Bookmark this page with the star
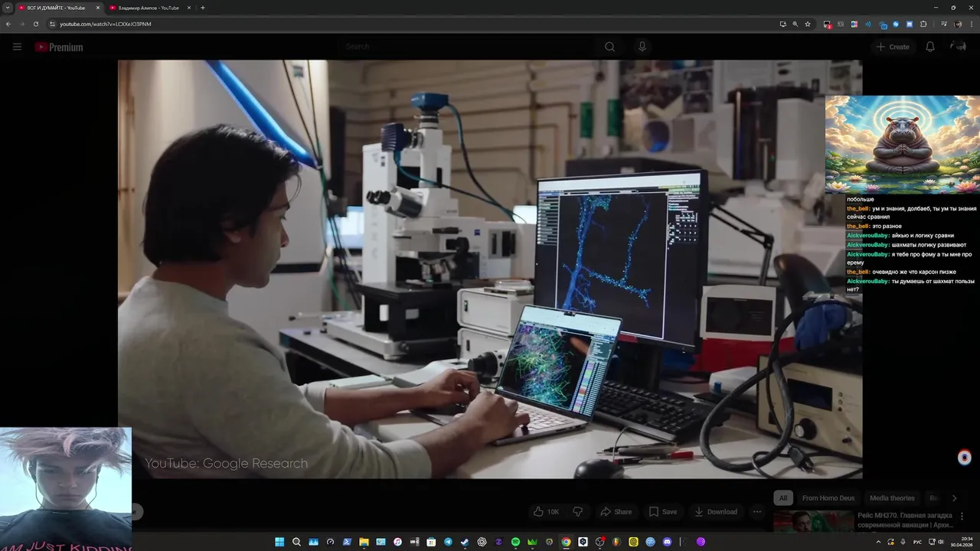The image size is (980, 551). (x=808, y=24)
